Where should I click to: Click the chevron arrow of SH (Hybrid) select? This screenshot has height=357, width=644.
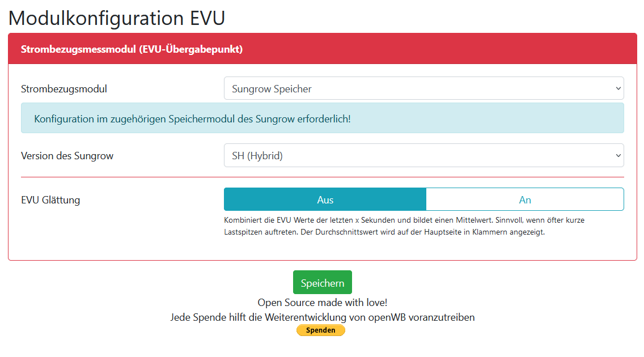(x=617, y=156)
